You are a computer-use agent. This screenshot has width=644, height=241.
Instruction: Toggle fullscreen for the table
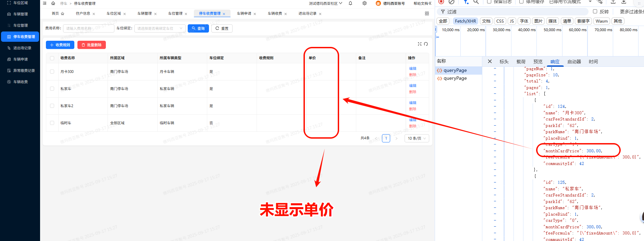click(420, 44)
